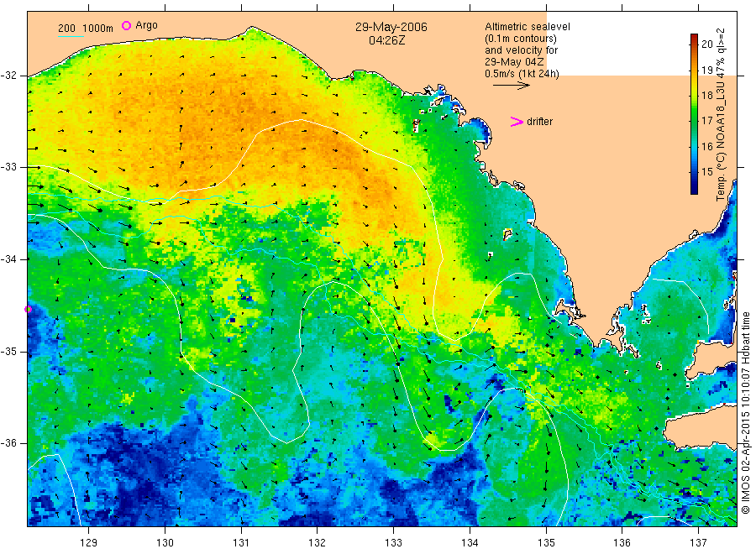Image resolution: width=756 pixels, height=554 pixels.
Task: Click the latitude label -36
Action: tap(8, 443)
